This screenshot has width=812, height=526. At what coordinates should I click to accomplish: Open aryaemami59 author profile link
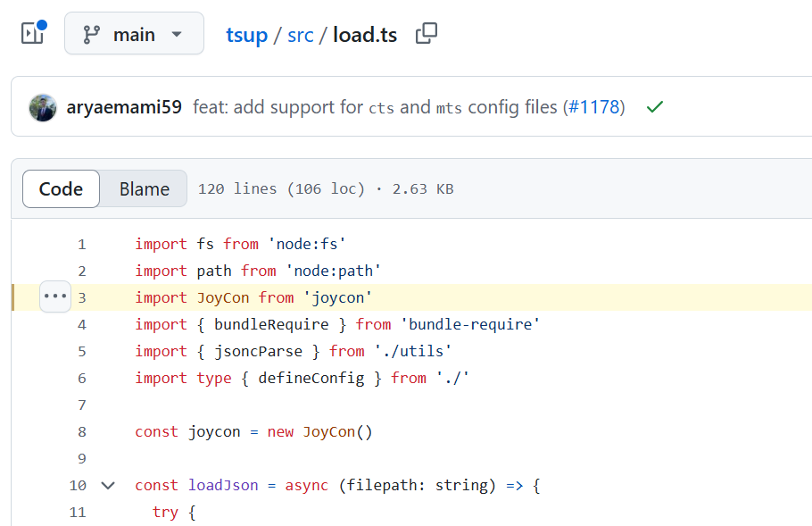click(124, 107)
